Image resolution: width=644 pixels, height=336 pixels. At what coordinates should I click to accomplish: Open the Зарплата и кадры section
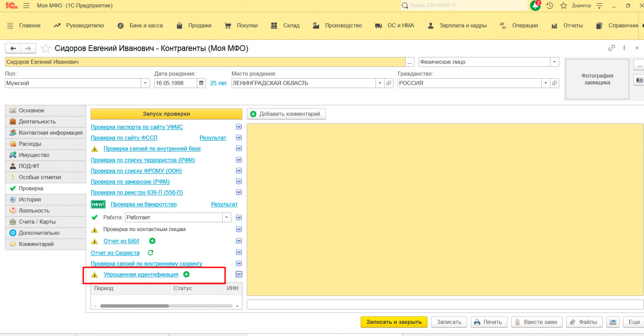pos(463,25)
